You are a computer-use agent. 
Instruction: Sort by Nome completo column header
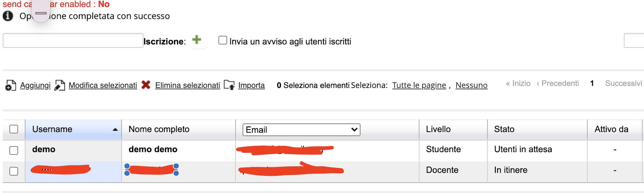click(159, 129)
